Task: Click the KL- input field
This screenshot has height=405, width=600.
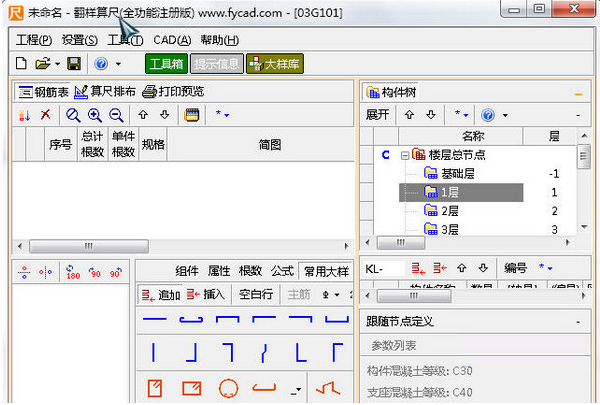Action: click(383, 269)
